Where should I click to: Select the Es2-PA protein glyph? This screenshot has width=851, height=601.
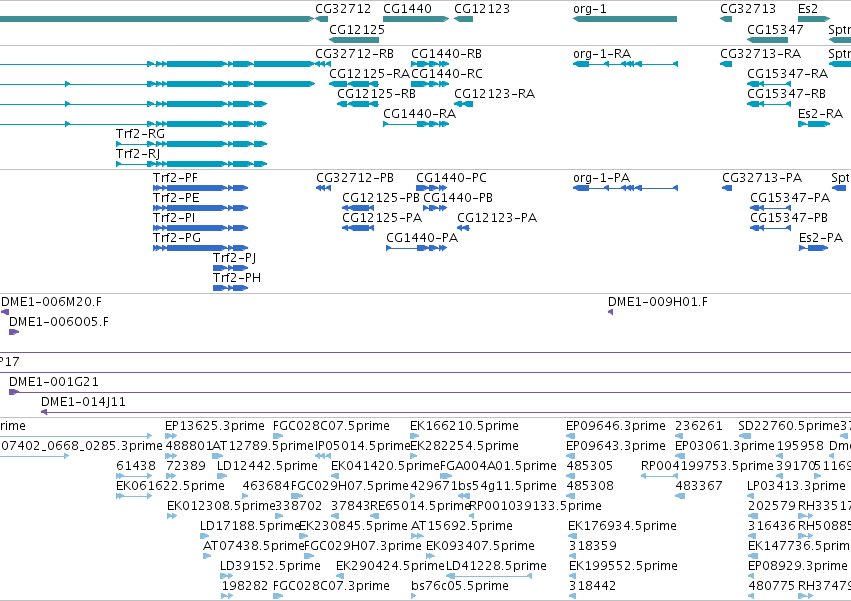(x=814, y=248)
